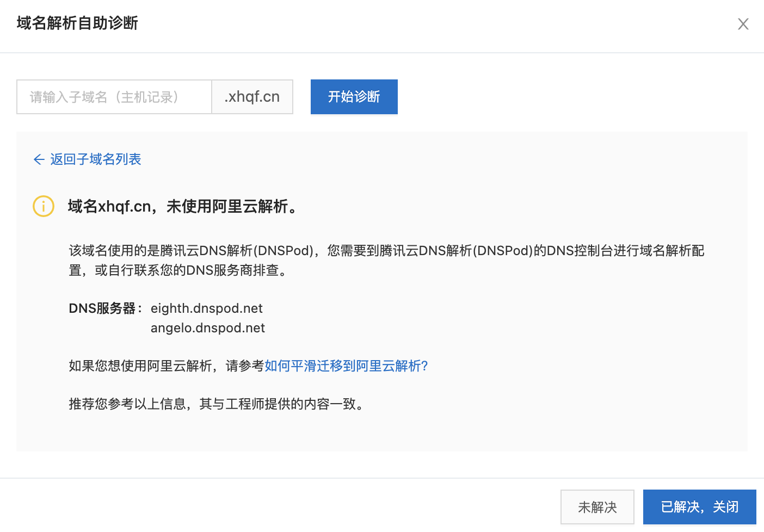Select the eighth.dnspod.net server text

[x=207, y=308]
